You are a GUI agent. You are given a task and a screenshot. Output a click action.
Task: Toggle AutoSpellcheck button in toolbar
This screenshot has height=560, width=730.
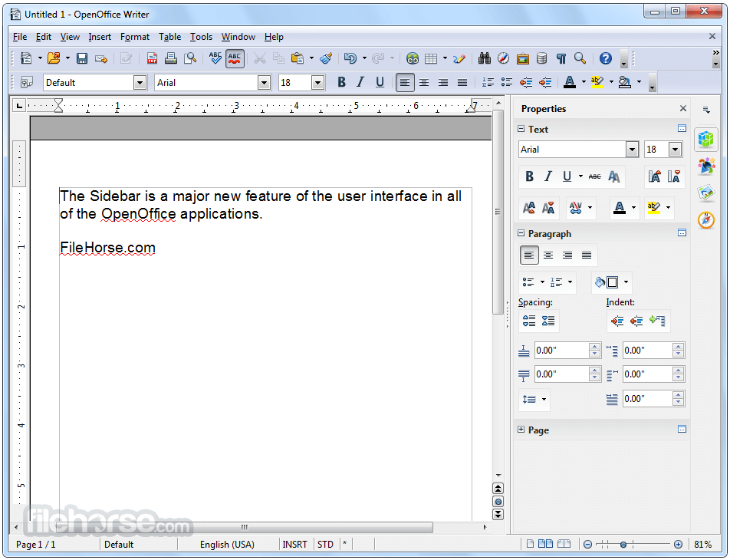tap(235, 58)
